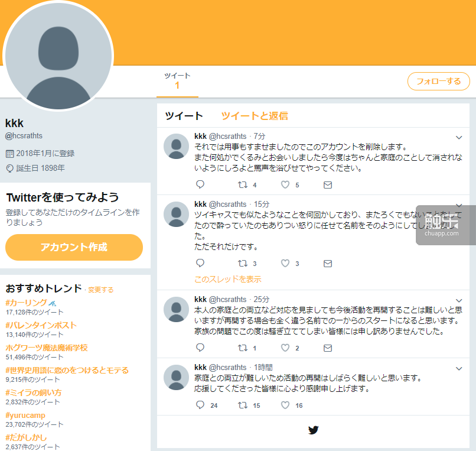Retweet the 7分 tweet

pos(243,184)
